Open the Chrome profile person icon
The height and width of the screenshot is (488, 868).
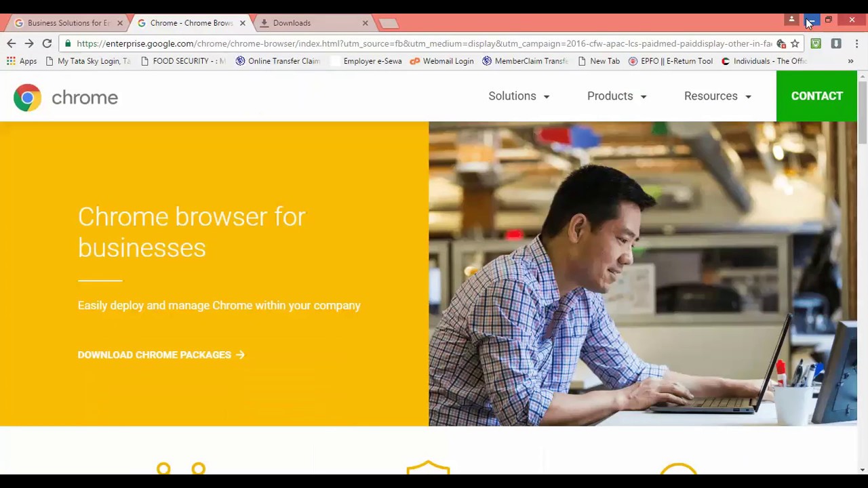(x=791, y=20)
